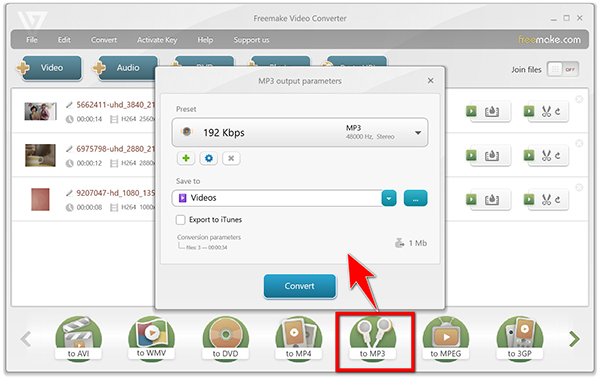Visit the freemake.com link

coord(549,39)
